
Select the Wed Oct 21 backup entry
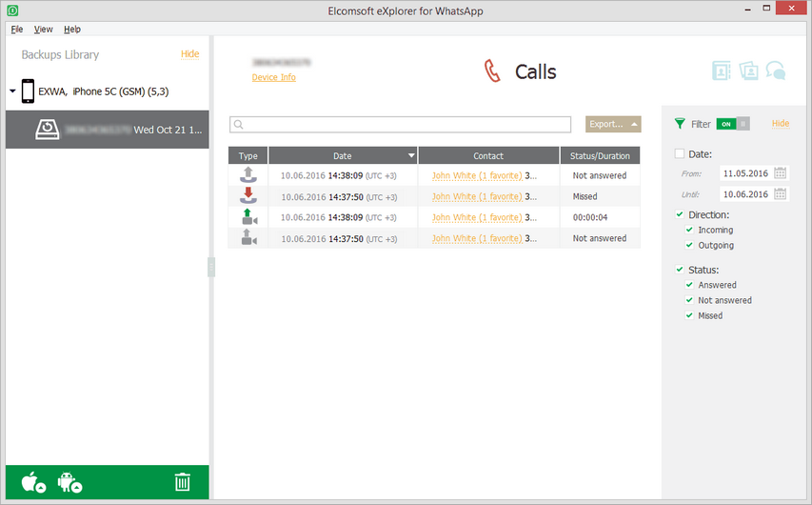tap(108, 129)
